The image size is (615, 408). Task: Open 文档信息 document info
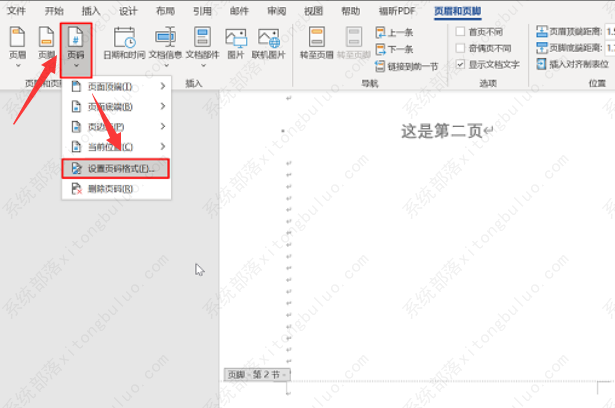165,45
